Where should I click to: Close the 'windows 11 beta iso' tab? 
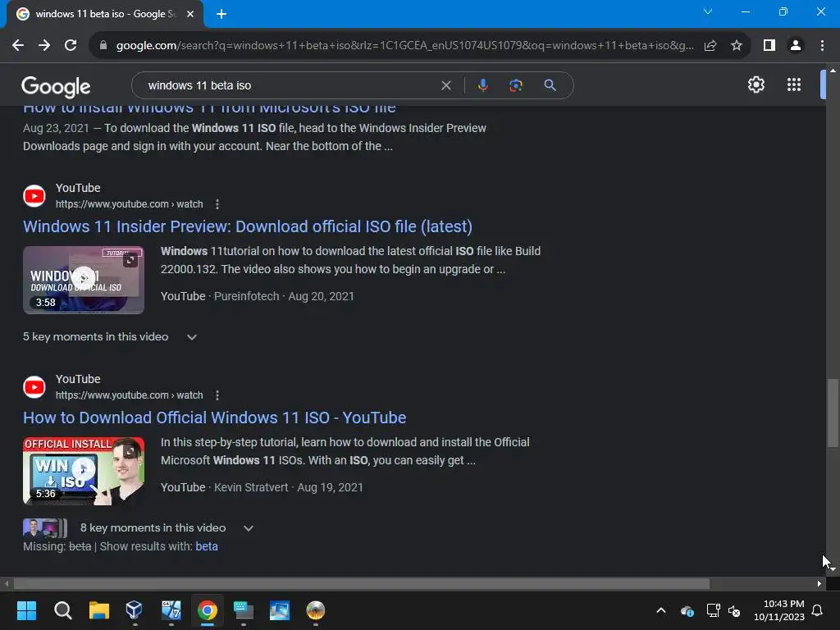tap(190, 14)
